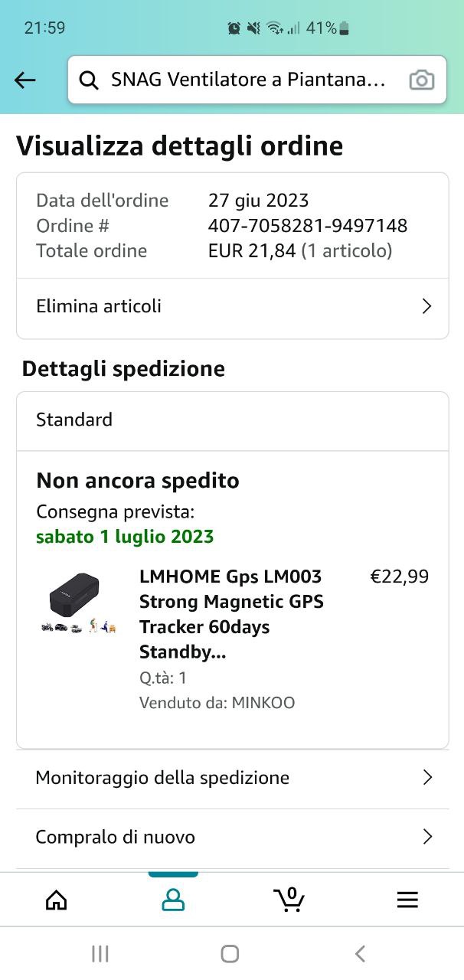Tap the battery status indicator

pos(344,28)
